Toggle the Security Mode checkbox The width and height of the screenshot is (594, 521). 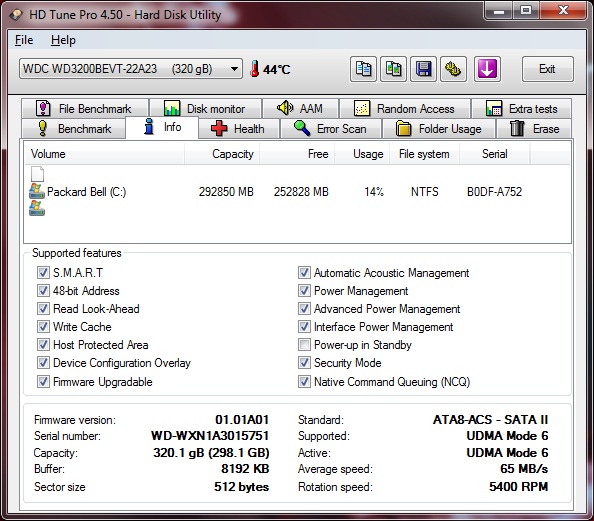pyautogui.click(x=304, y=363)
